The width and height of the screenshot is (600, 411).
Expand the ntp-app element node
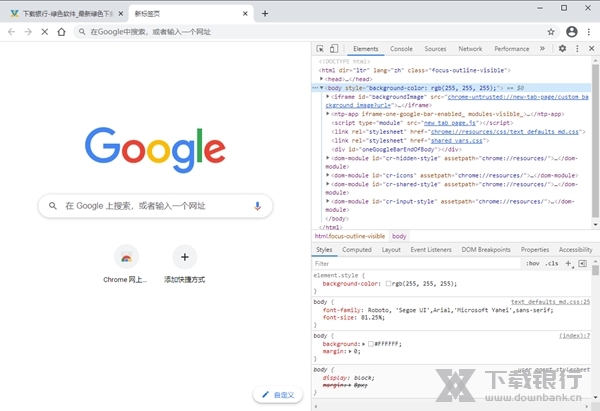[328, 114]
